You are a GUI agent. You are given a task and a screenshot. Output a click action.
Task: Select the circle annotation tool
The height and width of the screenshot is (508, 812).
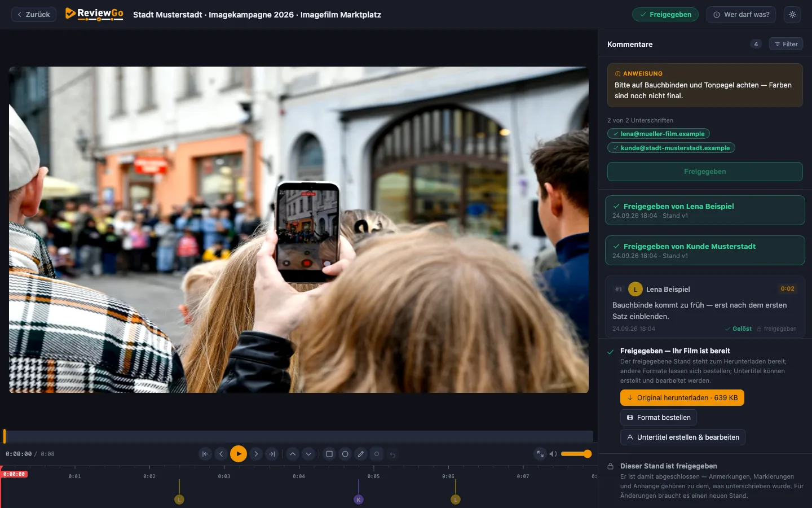coord(345,454)
